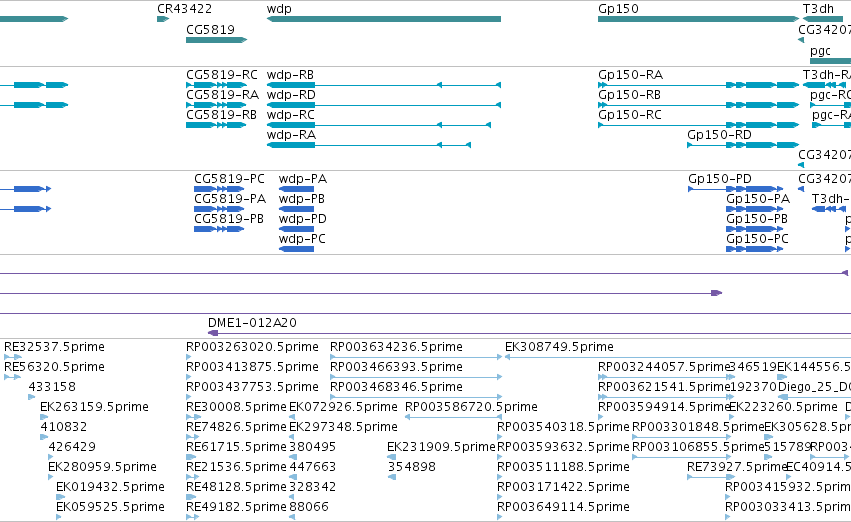Select the RP003634236.5prime EST label
851x522 pixels.
pos(396,347)
